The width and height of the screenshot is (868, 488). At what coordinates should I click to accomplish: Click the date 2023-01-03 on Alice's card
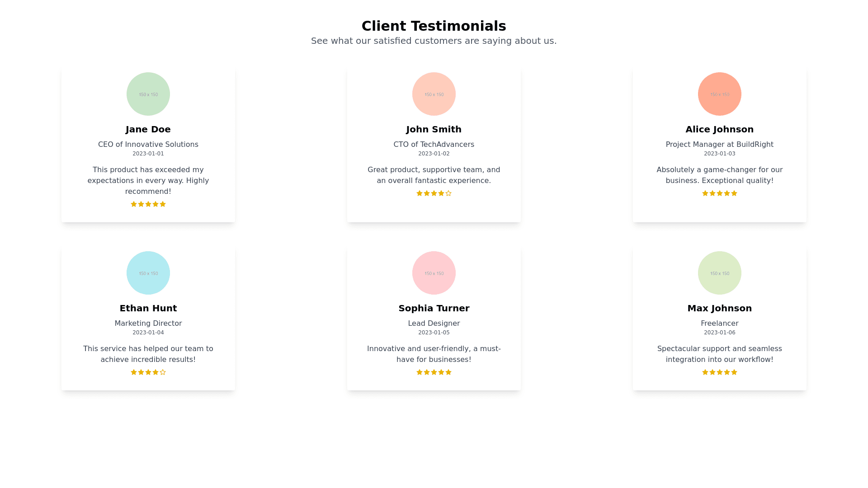point(720,154)
